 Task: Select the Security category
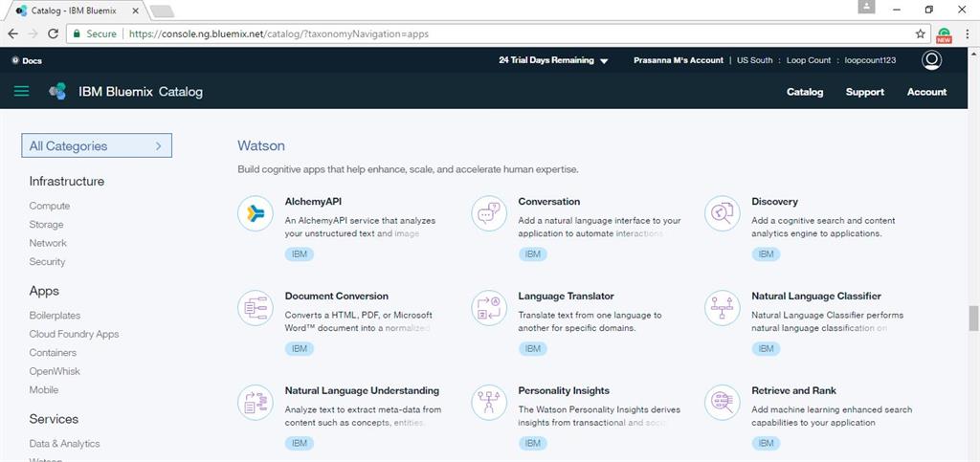pyautogui.click(x=47, y=261)
